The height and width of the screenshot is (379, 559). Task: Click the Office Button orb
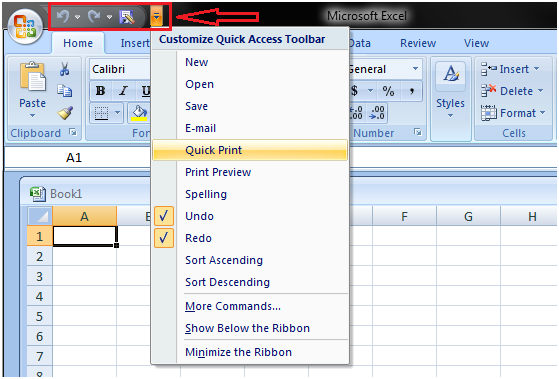click(24, 26)
